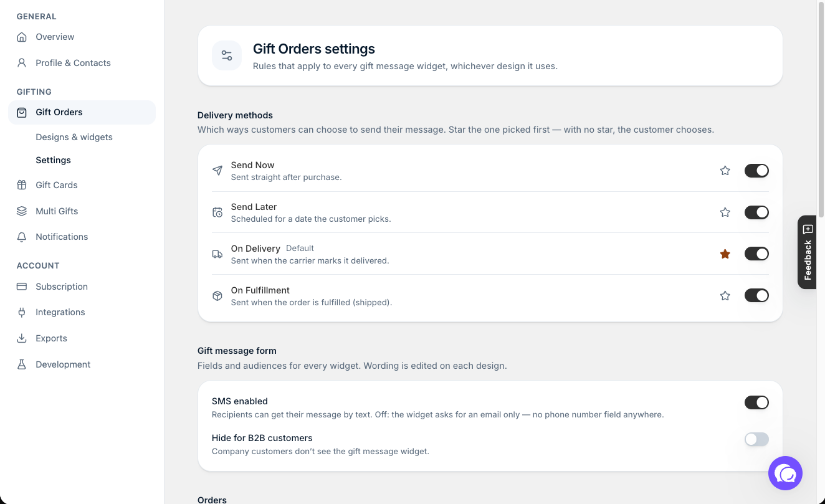
Task: Click the Gift Orders bag icon
Action: click(x=22, y=112)
